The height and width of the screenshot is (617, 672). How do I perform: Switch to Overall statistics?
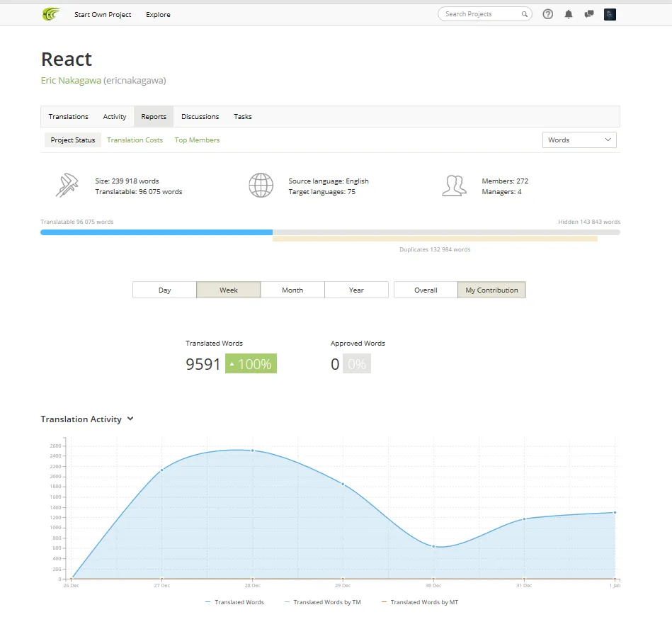coord(426,290)
